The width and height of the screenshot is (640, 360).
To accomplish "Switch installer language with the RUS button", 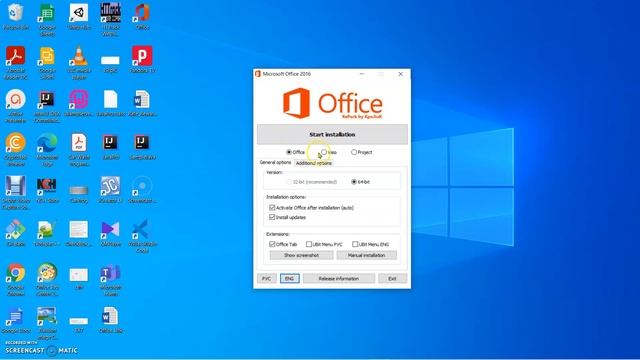I will click(267, 278).
